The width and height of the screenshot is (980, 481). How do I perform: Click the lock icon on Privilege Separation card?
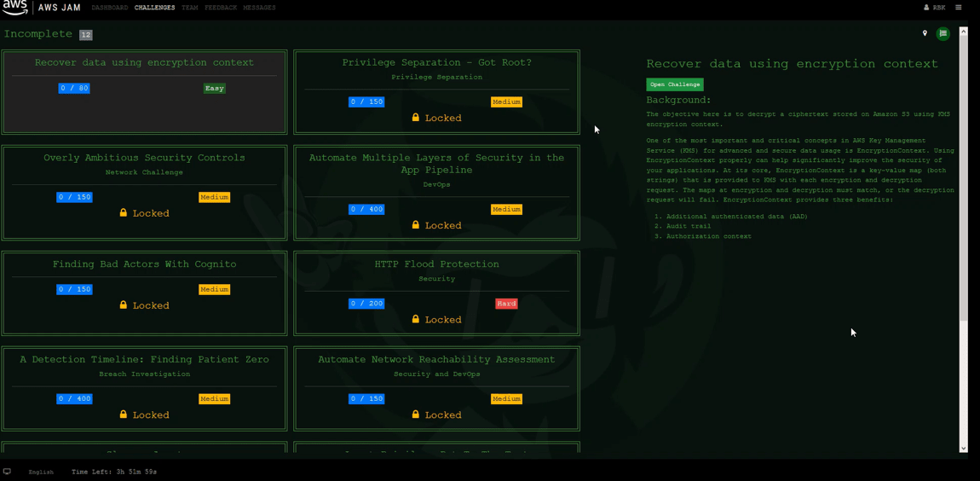coord(416,118)
